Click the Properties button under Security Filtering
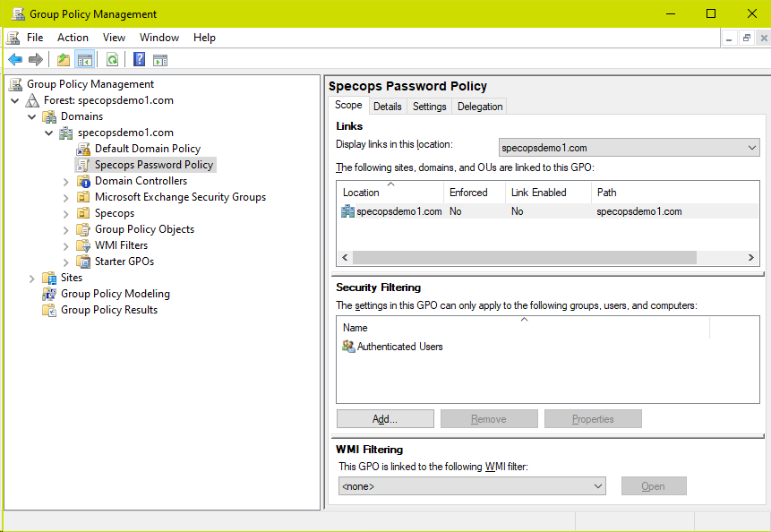The image size is (771, 532). tap(593, 419)
